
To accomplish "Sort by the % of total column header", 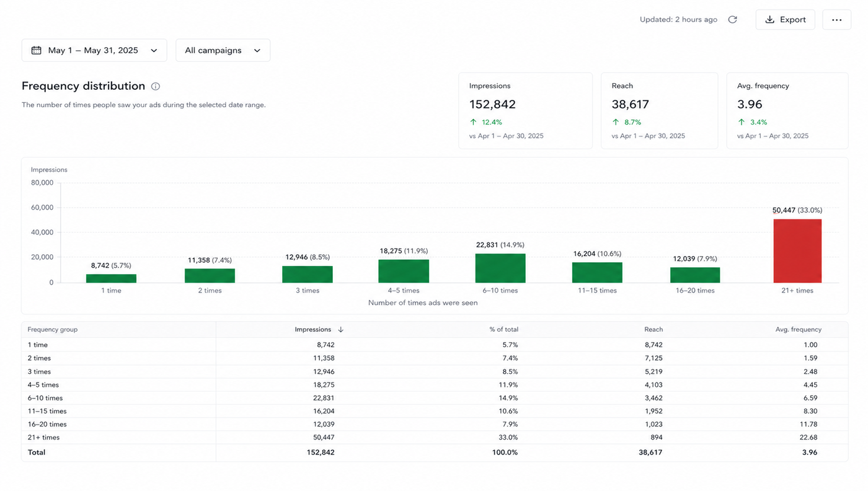I will point(503,330).
